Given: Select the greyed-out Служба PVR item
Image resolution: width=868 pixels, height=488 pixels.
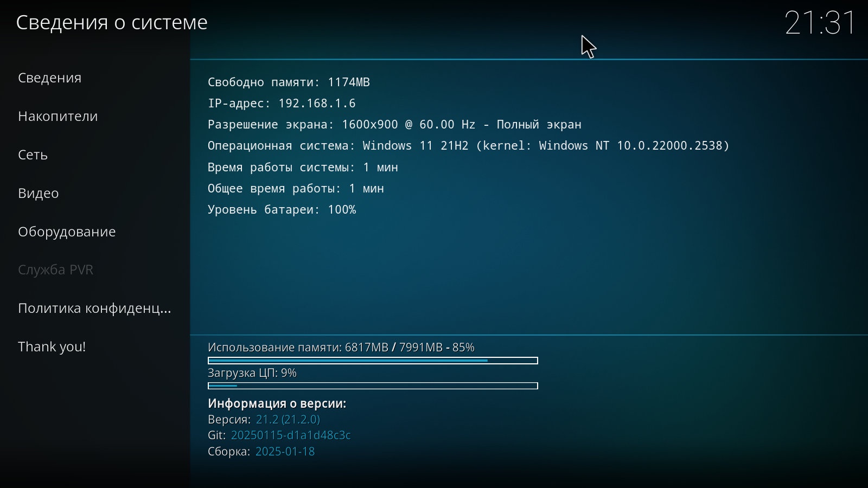Looking at the screenshot, I should (x=55, y=269).
